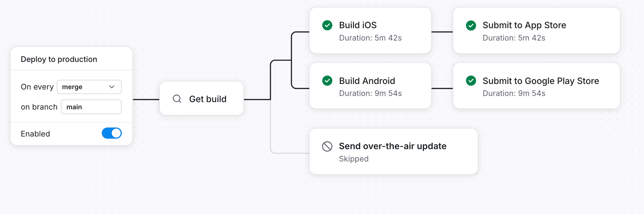
Task: Click the chevron arrow in the merge selector
Action: (x=112, y=87)
